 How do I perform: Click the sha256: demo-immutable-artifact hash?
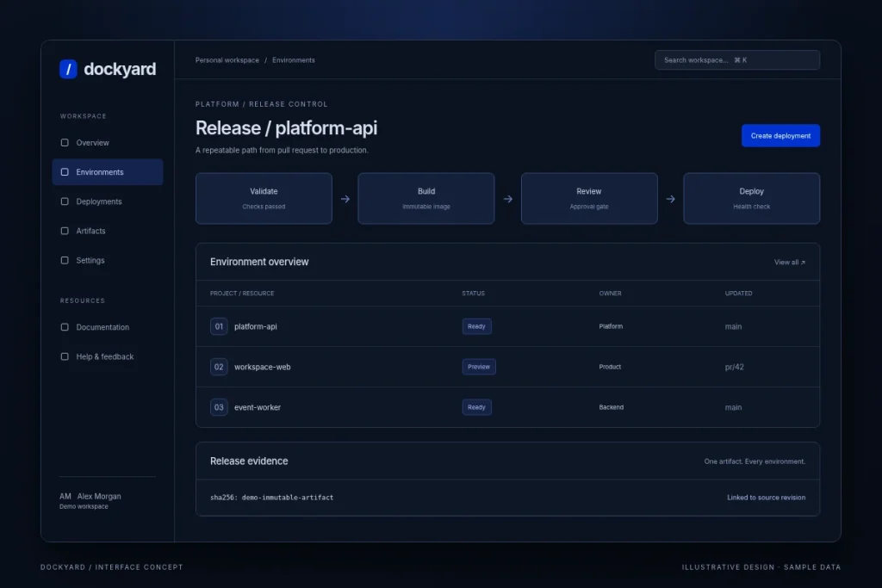[271, 498]
